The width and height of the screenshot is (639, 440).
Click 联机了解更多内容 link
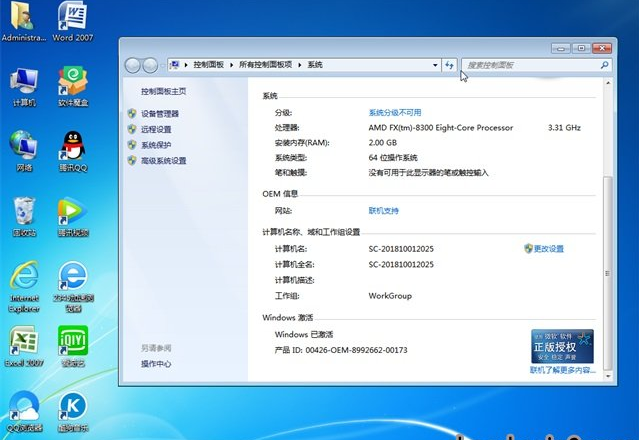point(562,370)
